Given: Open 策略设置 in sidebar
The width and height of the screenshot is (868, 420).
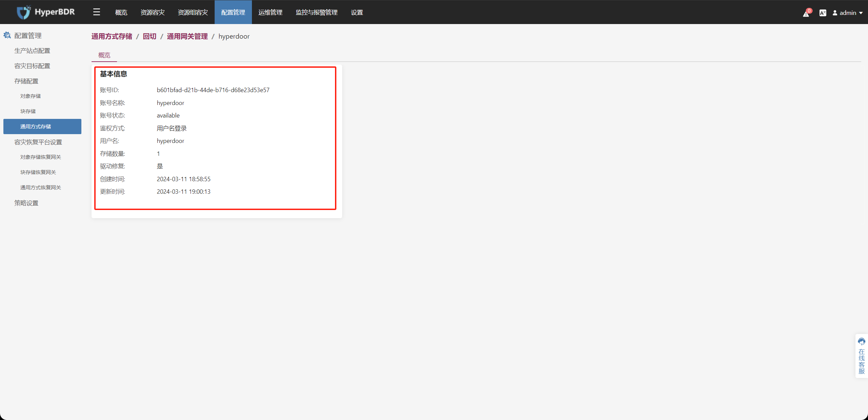Looking at the screenshot, I should click(x=26, y=203).
